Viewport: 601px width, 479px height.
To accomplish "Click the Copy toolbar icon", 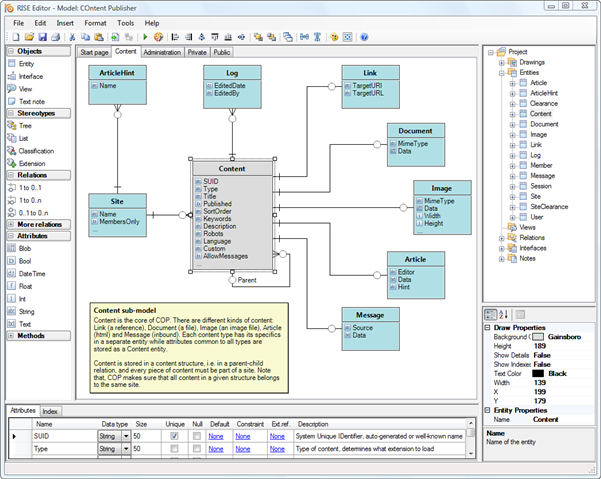I will (x=85, y=37).
